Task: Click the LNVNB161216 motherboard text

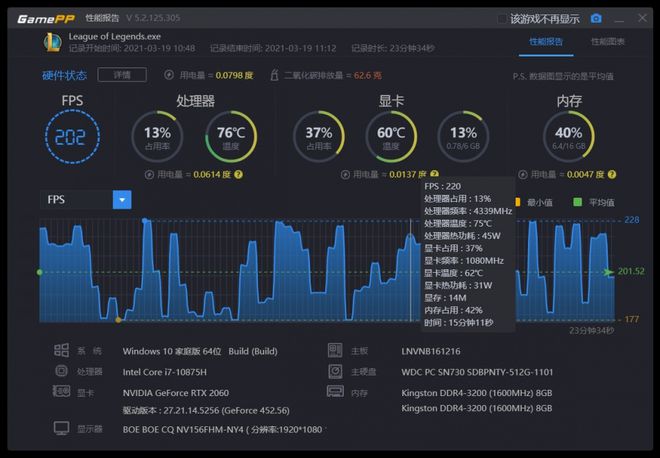Action: click(431, 351)
